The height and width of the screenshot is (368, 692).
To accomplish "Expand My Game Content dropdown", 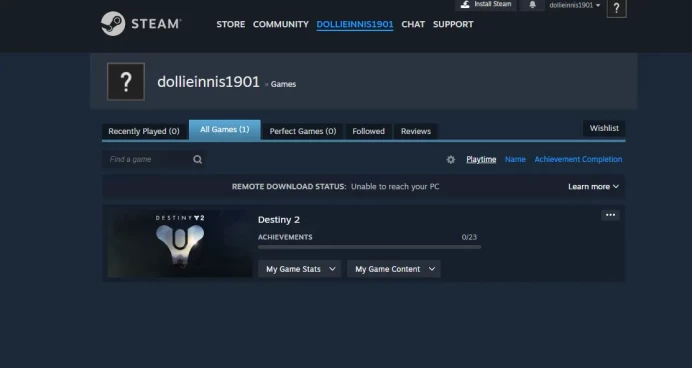I will pos(394,269).
